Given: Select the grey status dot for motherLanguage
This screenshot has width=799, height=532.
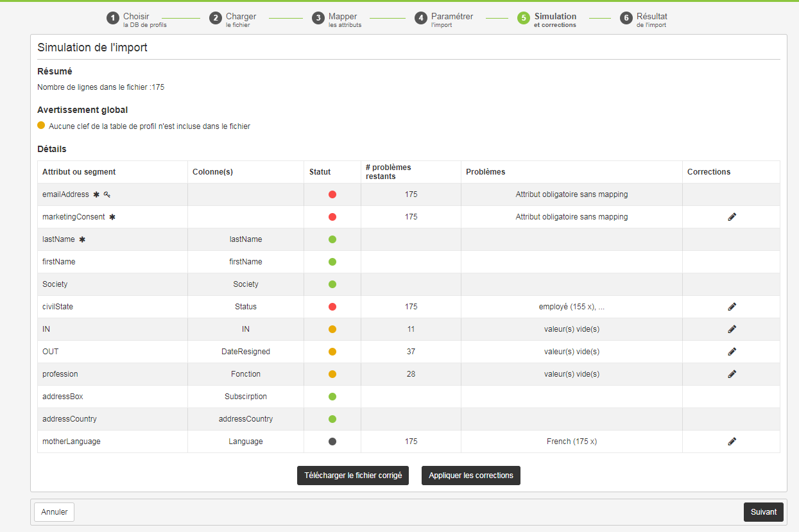Looking at the screenshot, I should 332,442.
